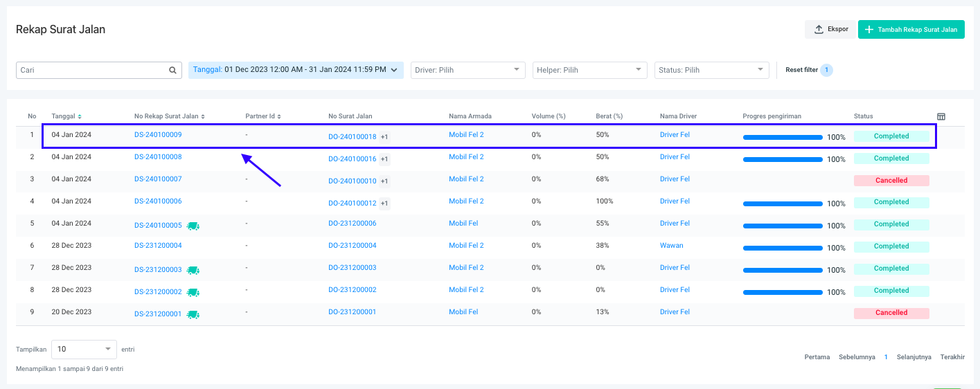Click Reset filter

click(x=801, y=70)
